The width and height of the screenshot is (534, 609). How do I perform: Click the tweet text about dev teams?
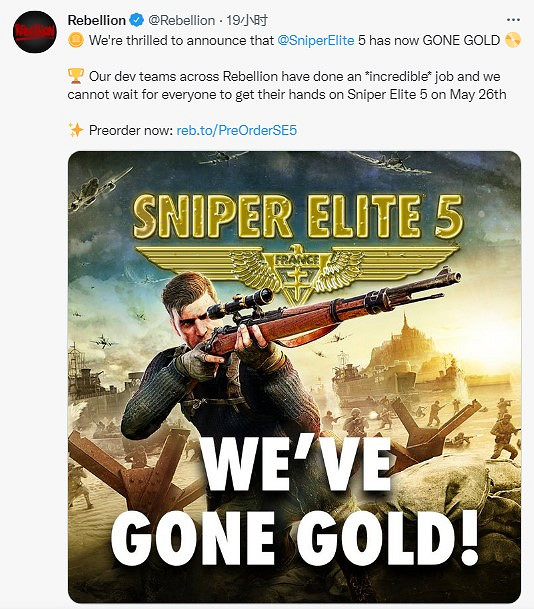click(x=287, y=85)
